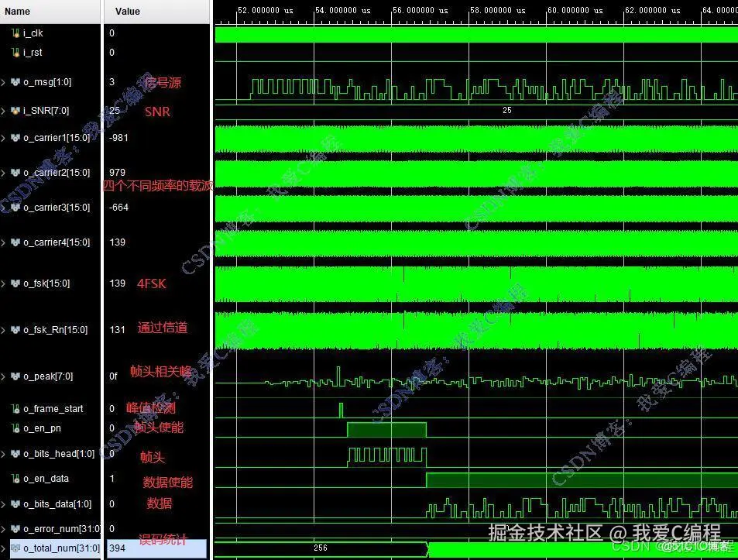738x560 pixels.
Task: Expand the o_carrier1[15:0] bus
Action: point(4,139)
